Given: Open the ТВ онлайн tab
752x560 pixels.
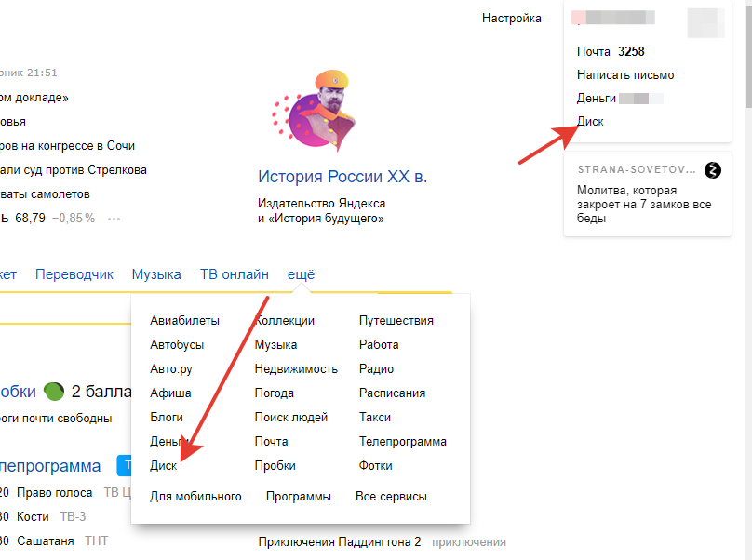Looking at the screenshot, I should click(235, 274).
